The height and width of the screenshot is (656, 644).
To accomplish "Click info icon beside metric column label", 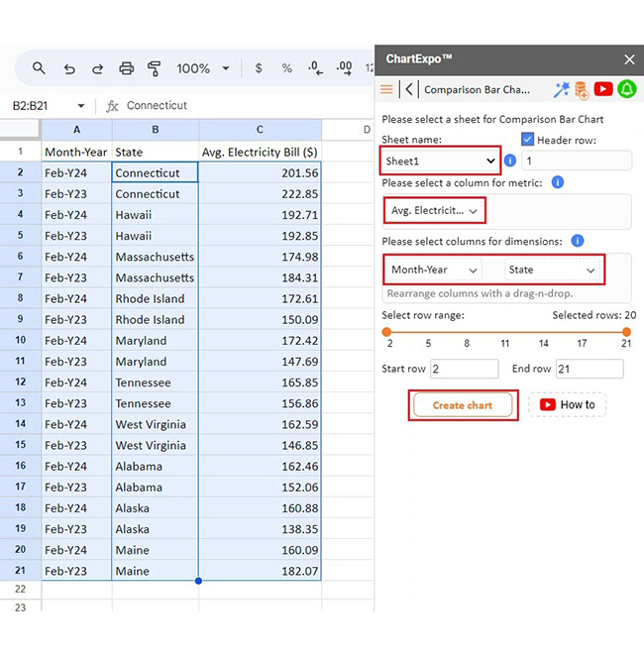I will pyautogui.click(x=558, y=182).
